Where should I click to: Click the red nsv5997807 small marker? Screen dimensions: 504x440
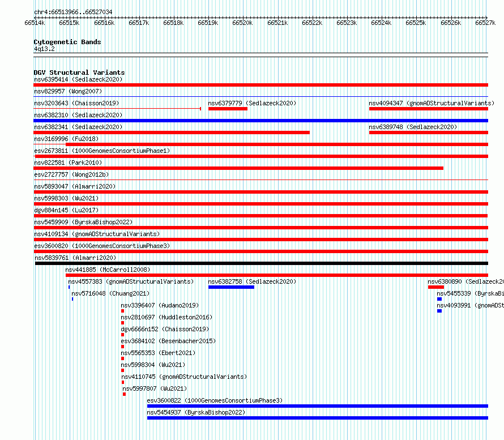pyautogui.click(x=124, y=394)
